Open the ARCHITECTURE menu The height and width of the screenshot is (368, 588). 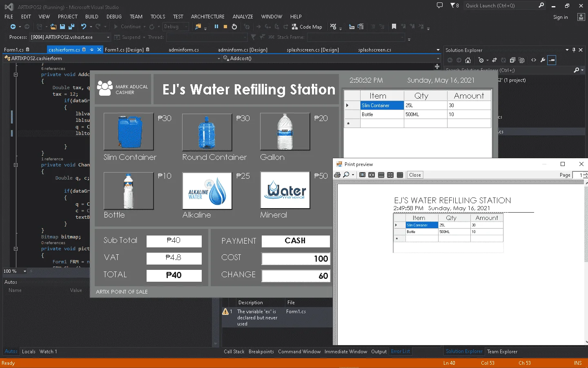point(207,17)
